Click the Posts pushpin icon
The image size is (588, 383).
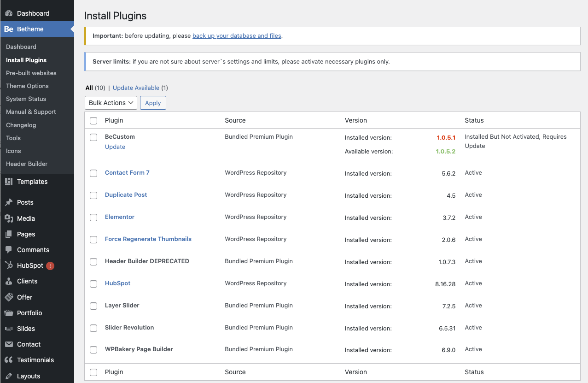click(9, 202)
